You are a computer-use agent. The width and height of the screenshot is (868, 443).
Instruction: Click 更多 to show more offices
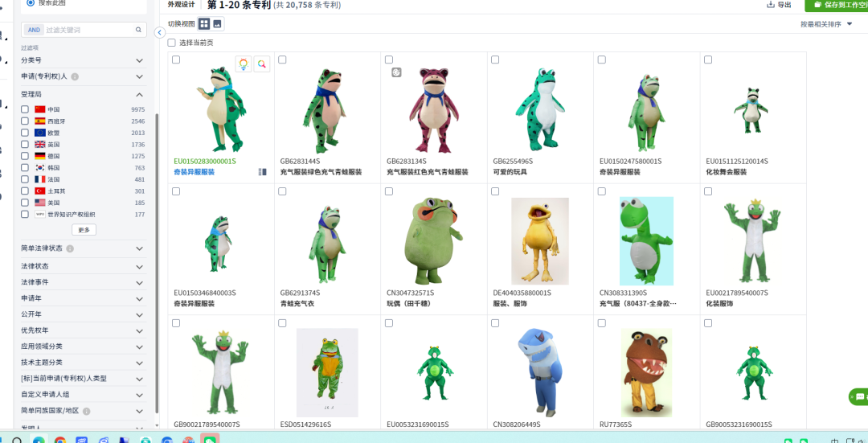pyautogui.click(x=84, y=230)
